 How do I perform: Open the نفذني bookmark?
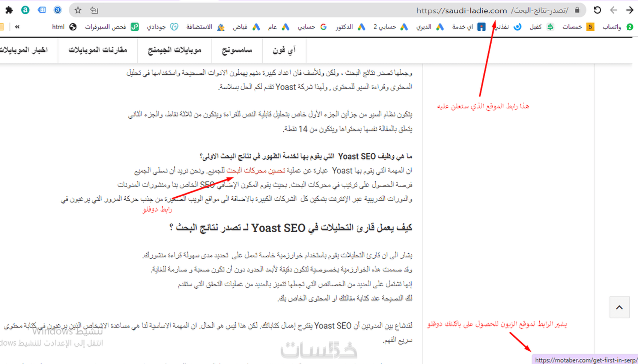tap(507, 27)
